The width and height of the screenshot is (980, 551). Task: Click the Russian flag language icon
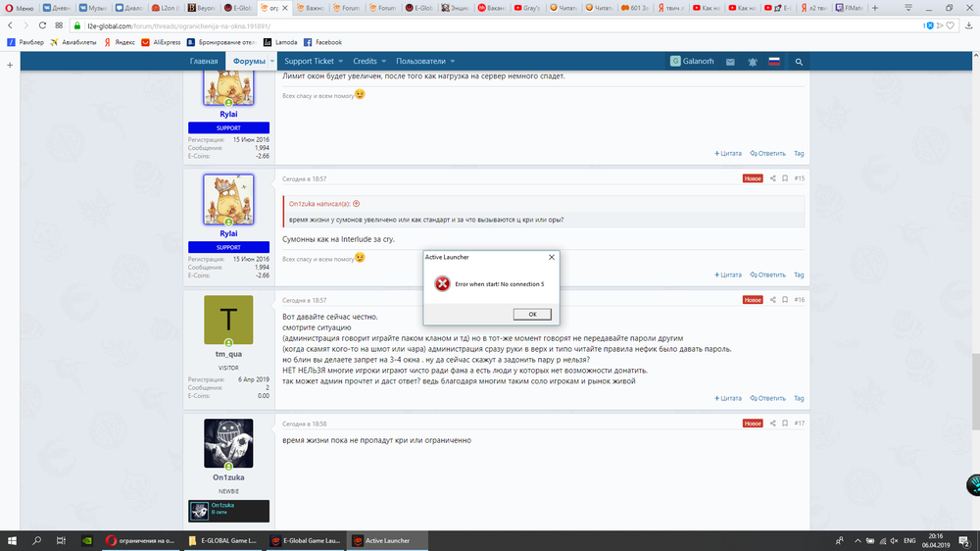774,62
